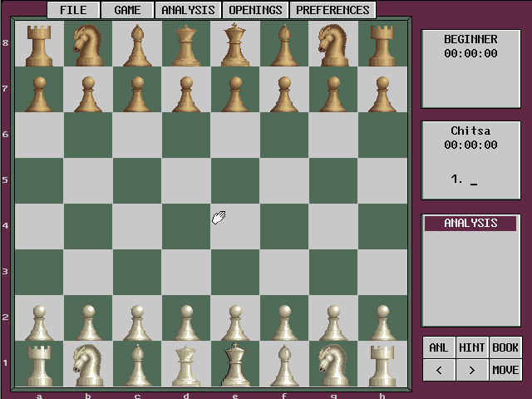The height and width of the screenshot is (399, 532).
Task: Click the black knight on g8
Action: 333,43
